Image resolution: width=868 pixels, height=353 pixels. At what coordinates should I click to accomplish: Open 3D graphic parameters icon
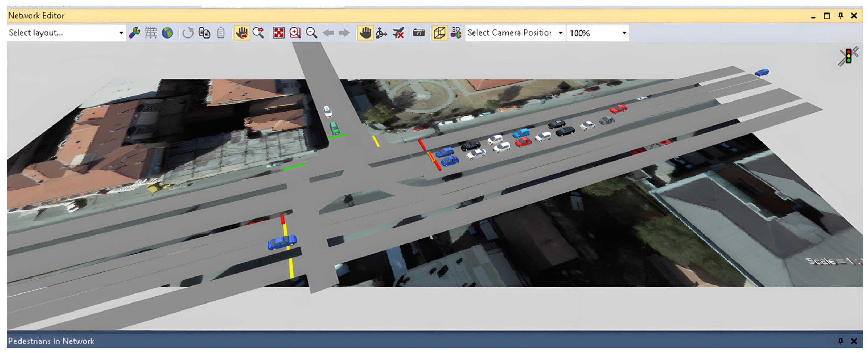coord(456,33)
